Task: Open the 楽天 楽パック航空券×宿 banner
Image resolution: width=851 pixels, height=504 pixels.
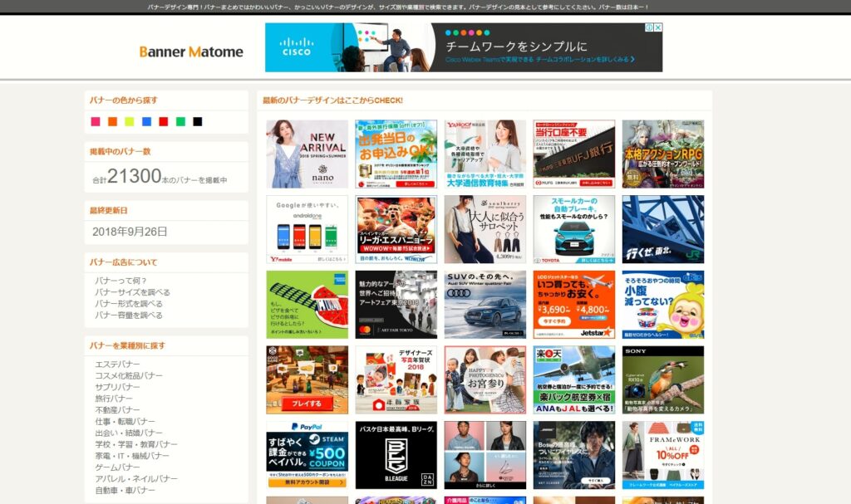Action: (574, 379)
